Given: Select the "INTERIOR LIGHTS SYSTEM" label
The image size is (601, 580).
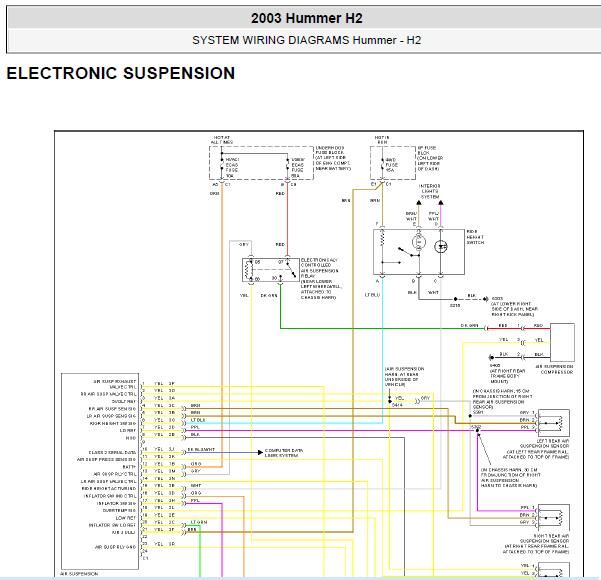Looking at the screenshot, I should 430,191.
